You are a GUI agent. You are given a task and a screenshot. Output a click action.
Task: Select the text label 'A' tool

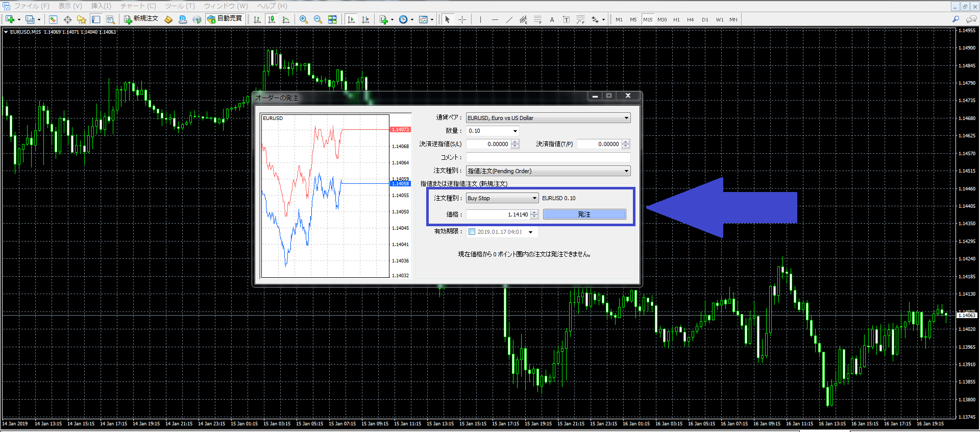click(x=552, y=19)
